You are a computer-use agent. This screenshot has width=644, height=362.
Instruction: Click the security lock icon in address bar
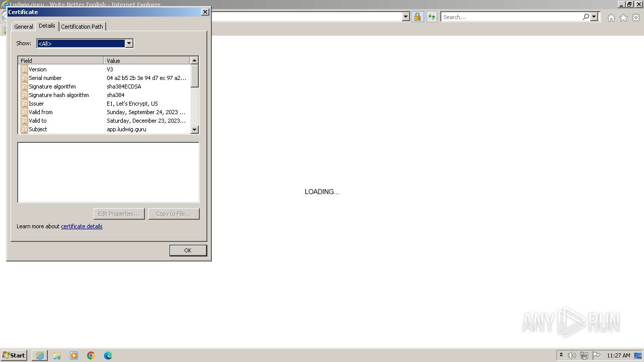[x=417, y=17]
